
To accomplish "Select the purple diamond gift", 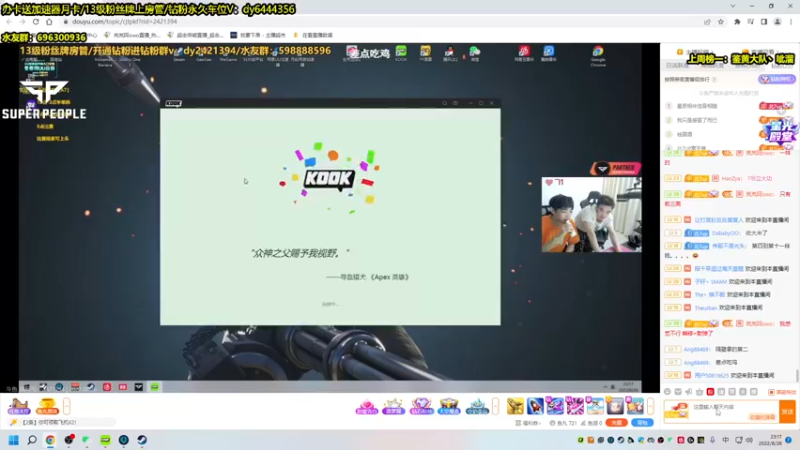I will (421, 407).
